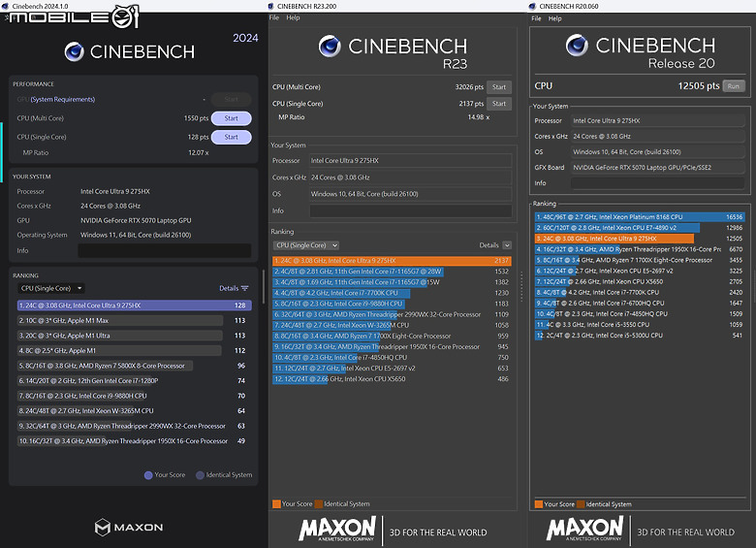
Task: Select Xeon CPU X5650 row in R23
Action: tap(392, 379)
